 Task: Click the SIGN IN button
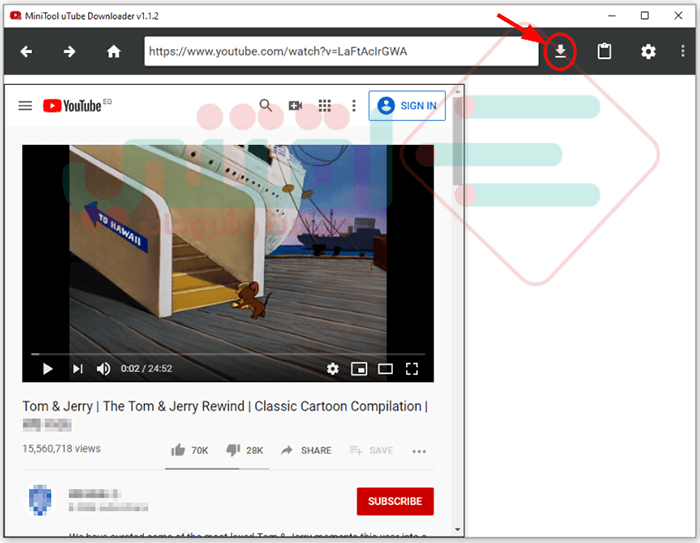point(407,106)
